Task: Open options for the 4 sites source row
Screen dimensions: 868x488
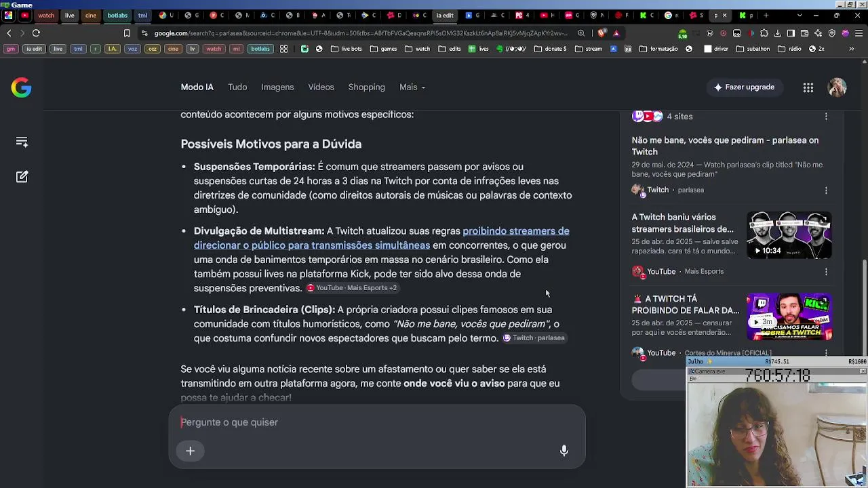Action: pyautogui.click(x=826, y=117)
